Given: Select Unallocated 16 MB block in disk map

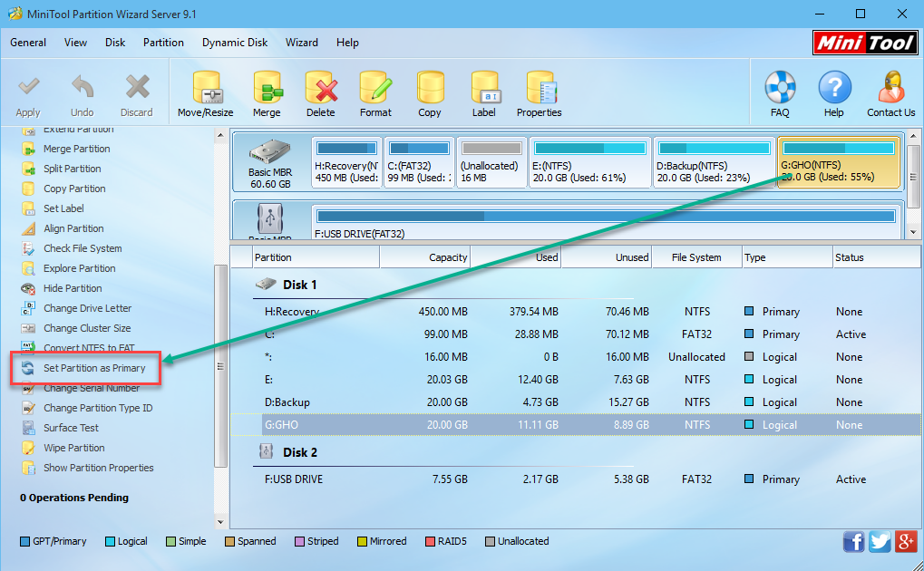Looking at the screenshot, I should click(491, 162).
